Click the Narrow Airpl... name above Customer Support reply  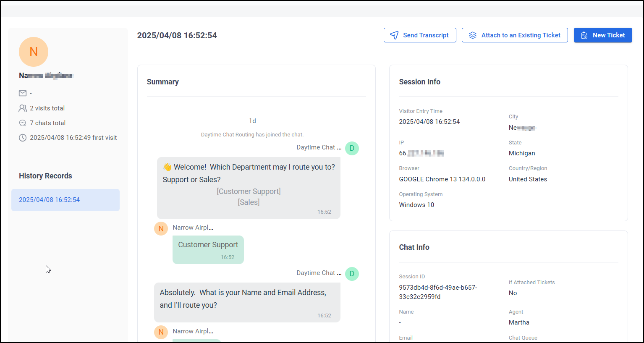coord(193,228)
